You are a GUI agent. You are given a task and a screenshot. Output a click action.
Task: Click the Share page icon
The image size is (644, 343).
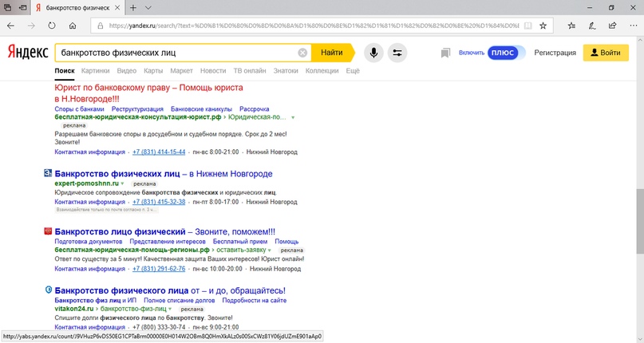pyautogui.click(x=612, y=26)
